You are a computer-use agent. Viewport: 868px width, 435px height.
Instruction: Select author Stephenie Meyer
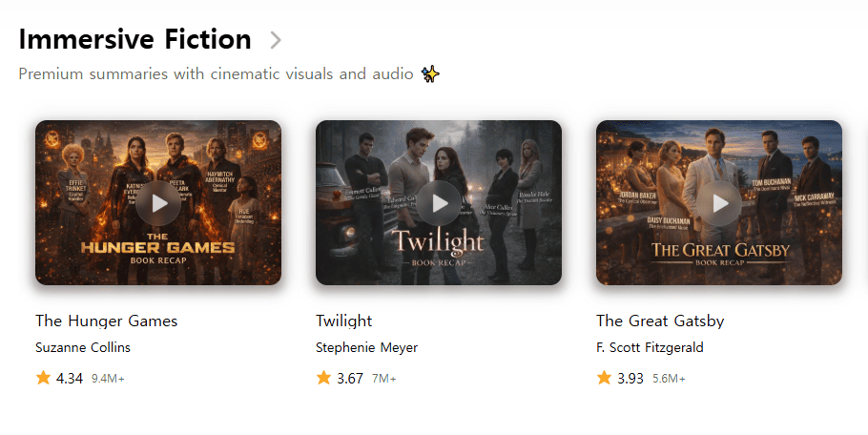(x=366, y=347)
